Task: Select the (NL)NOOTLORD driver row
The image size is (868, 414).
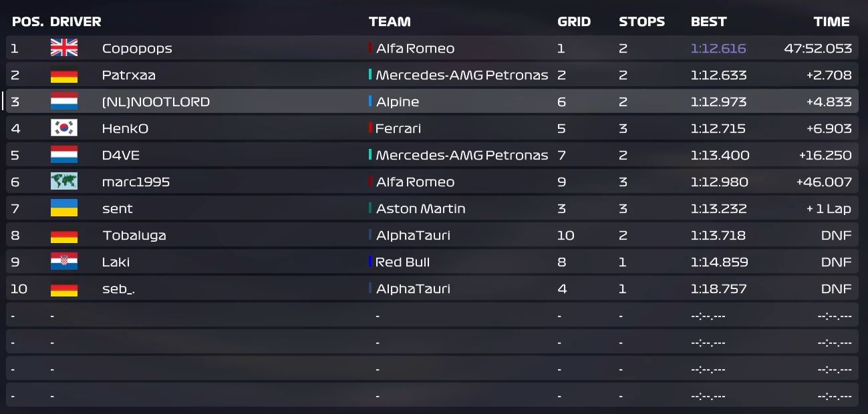Action: pyautogui.click(x=432, y=101)
